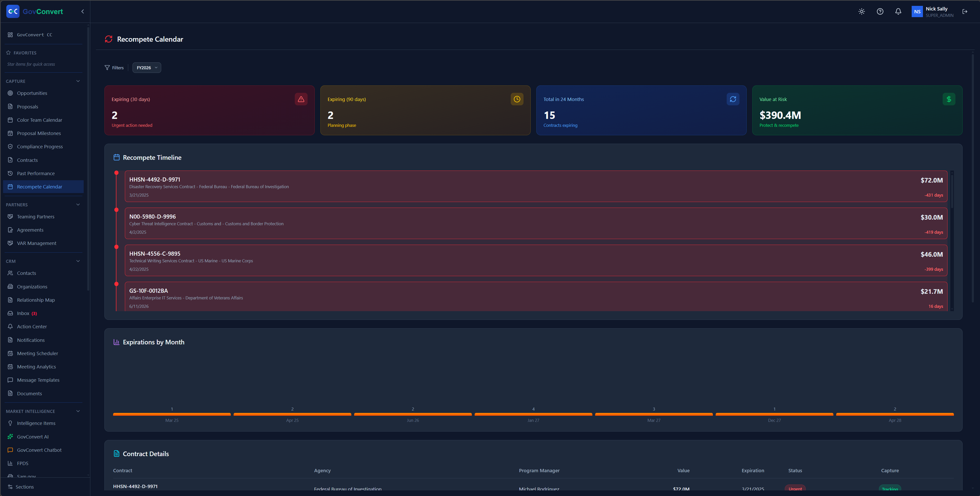Open Compliance Progress
The width and height of the screenshot is (980, 496).
coord(43,147)
